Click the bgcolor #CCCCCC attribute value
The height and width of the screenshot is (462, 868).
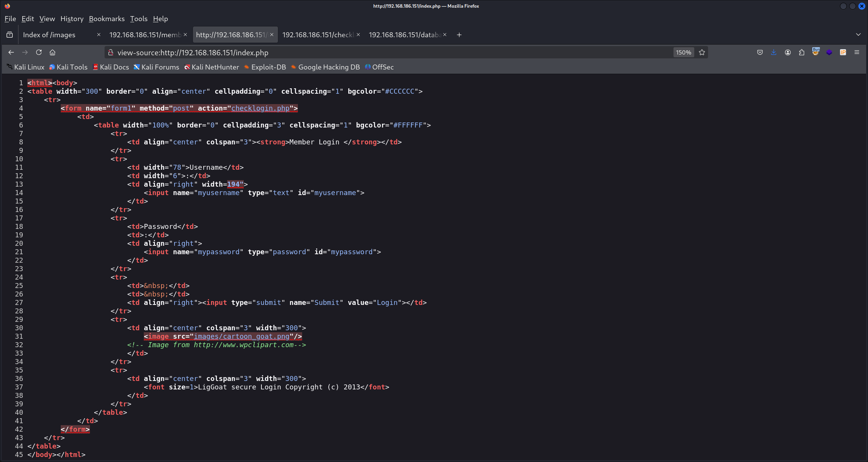(x=400, y=91)
